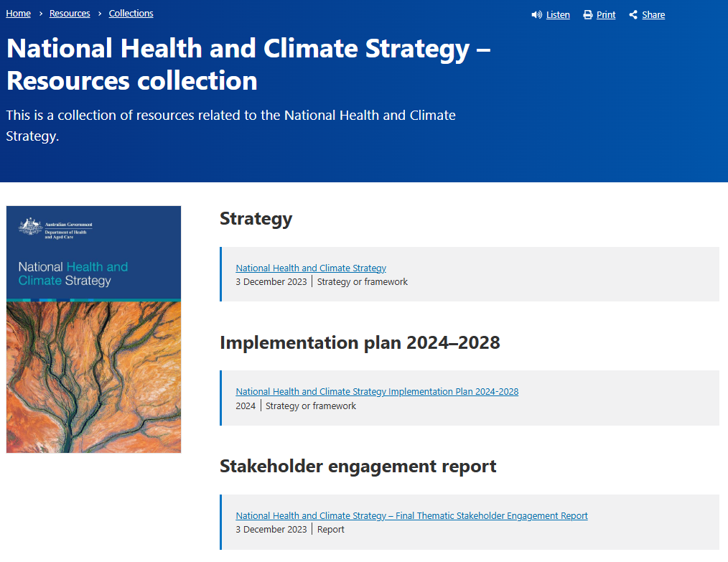This screenshot has height=562, width=728.
Task: Trigger the page sharing control
Action: click(653, 14)
